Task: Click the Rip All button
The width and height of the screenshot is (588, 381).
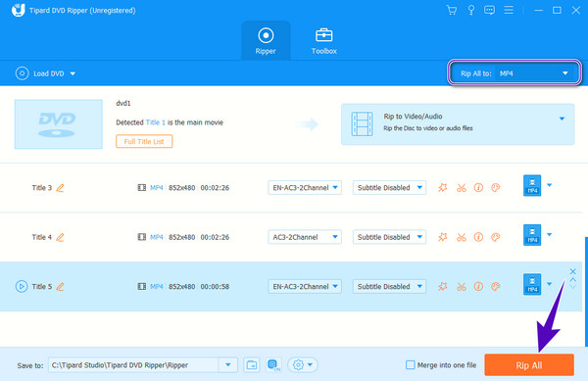Action: pos(529,365)
